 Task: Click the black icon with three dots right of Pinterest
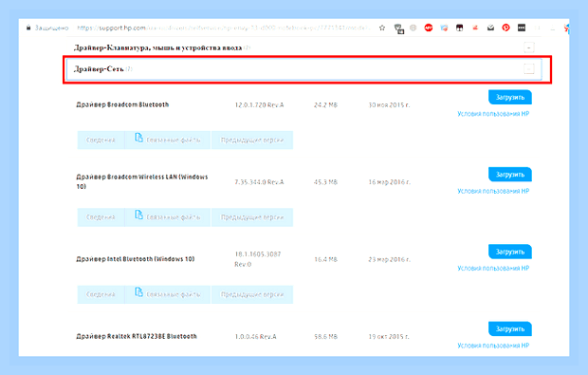pyautogui.click(x=522, y=28)
